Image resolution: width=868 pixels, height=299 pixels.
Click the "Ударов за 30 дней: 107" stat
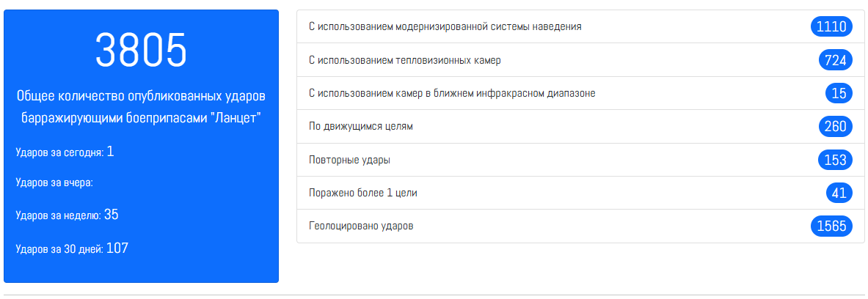click(72, 248)
